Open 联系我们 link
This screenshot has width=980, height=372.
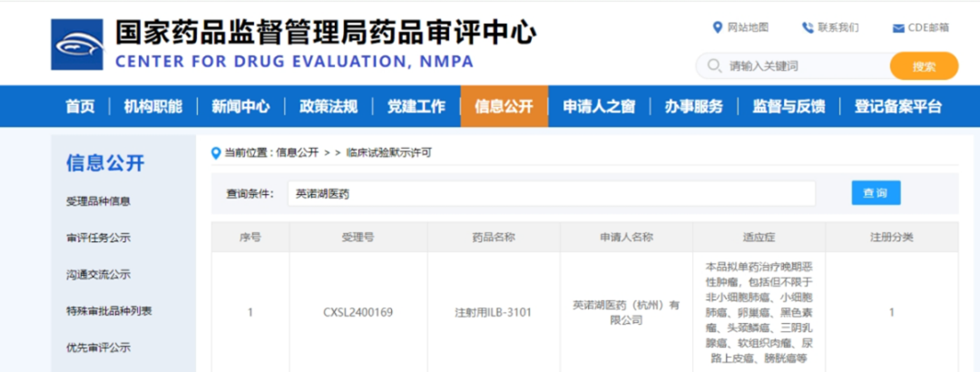(838, 27)
